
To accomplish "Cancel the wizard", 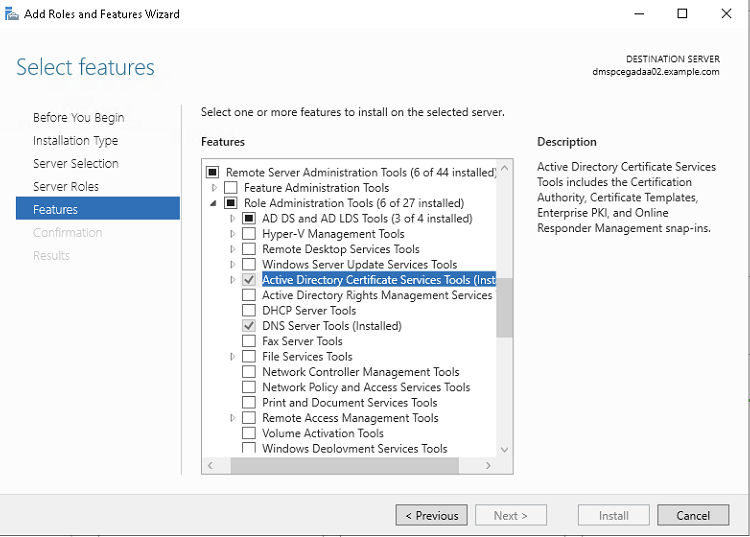I will (693, 516).
